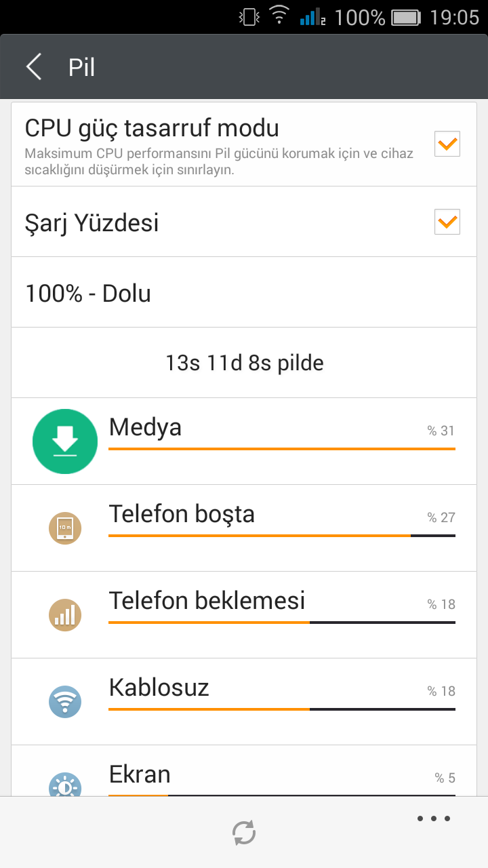
Task: Tap the Kablosuz Wi-Fi icon
Action: coord(65,702)
